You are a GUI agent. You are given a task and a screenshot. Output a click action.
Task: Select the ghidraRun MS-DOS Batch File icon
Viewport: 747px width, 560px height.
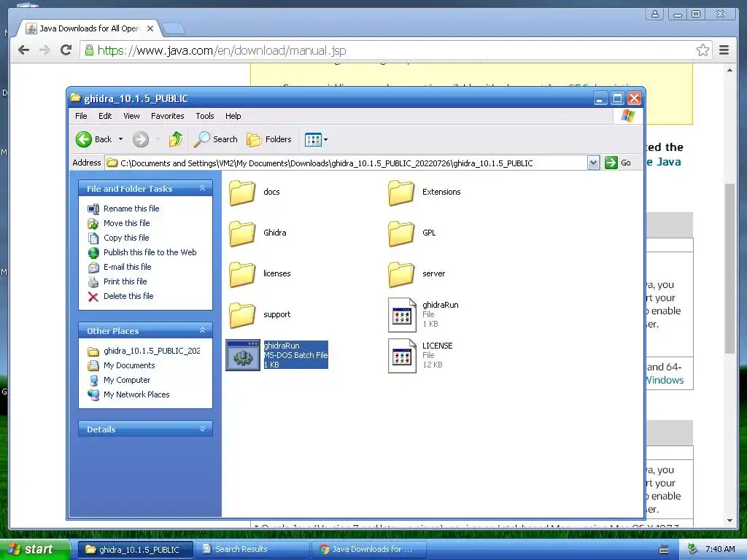[x=243, y=355]
